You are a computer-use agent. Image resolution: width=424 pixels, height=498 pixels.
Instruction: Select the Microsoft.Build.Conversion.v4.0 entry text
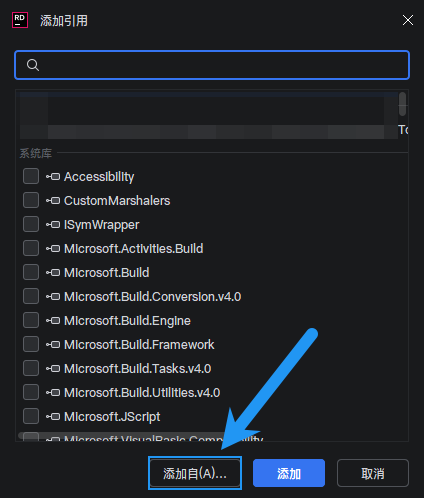click(153, 297)
